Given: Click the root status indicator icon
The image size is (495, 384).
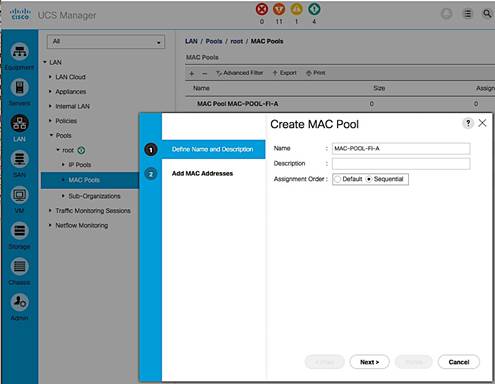Looking at the screenshot, I should [81, 150].
